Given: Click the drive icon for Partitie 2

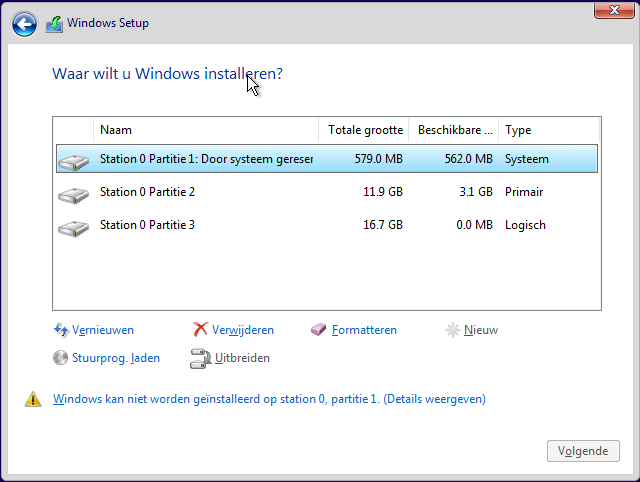Looking at the screenshot, I should [x=73, y=195].
